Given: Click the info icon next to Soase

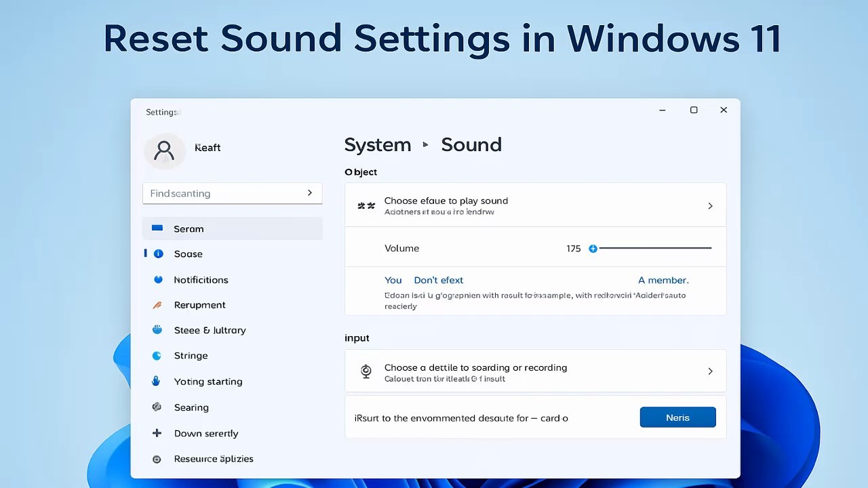Looking at the screenshot, I should [x=159, y=253].
